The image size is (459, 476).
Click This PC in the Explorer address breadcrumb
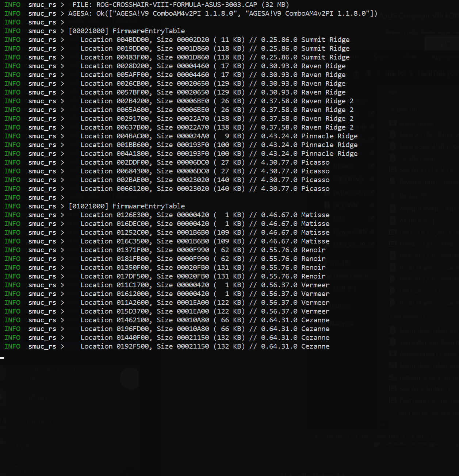(395, 74)
